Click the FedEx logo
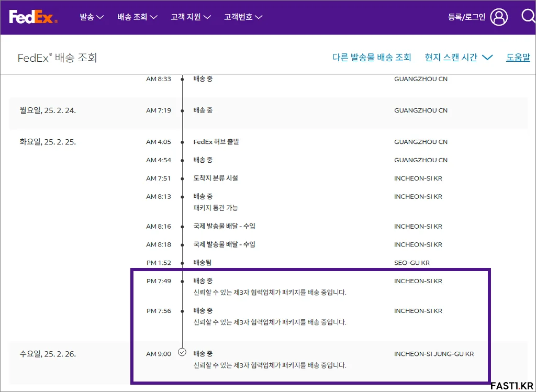Screen dimensions: 536x392 pyautogui.click(x=33, y=17)
